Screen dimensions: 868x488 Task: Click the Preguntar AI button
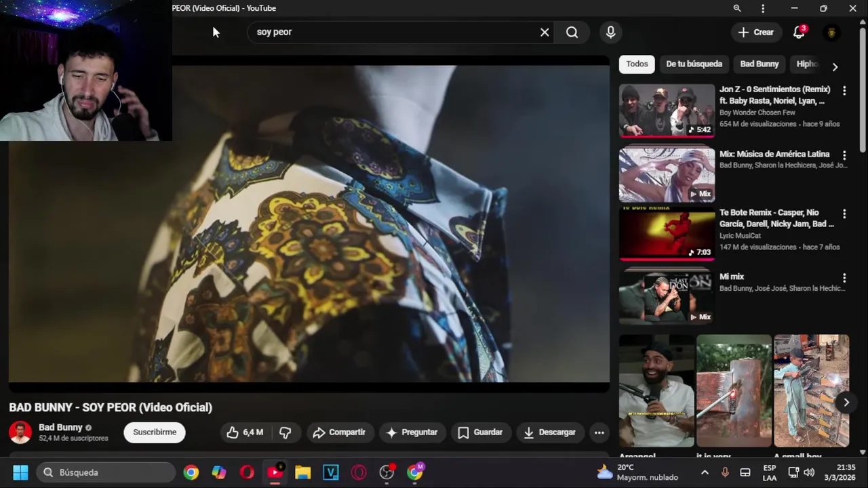(x=412, y=432)
